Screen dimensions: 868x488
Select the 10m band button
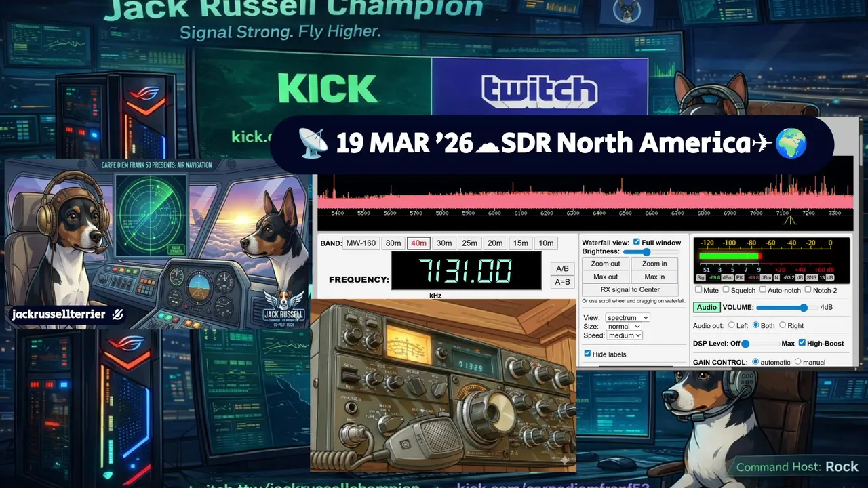pos(545,243)
